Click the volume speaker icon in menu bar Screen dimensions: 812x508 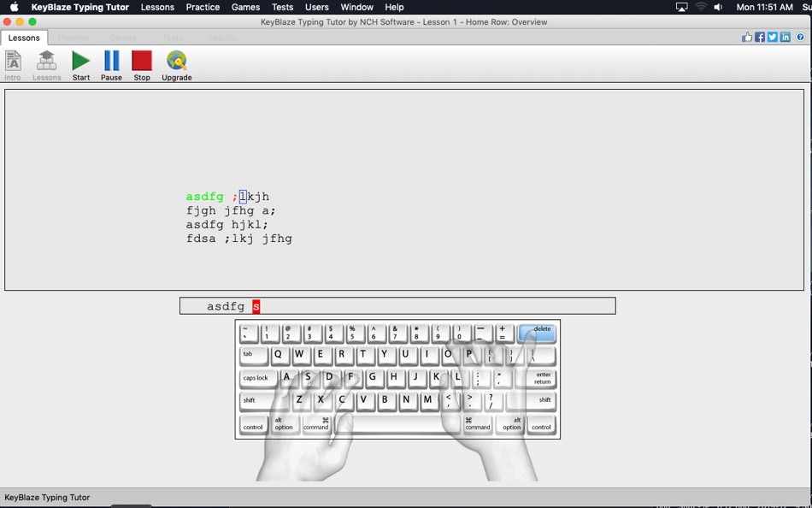(718, 7)
